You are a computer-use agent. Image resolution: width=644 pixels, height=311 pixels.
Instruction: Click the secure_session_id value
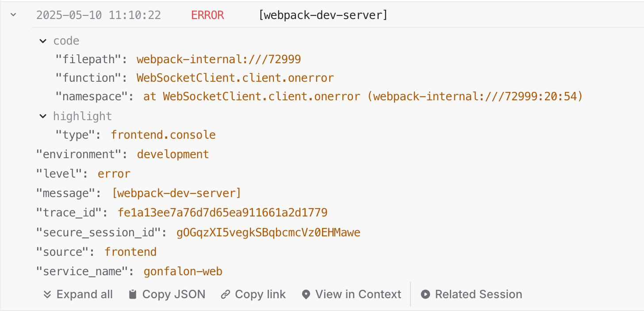(x=268, y=232)
